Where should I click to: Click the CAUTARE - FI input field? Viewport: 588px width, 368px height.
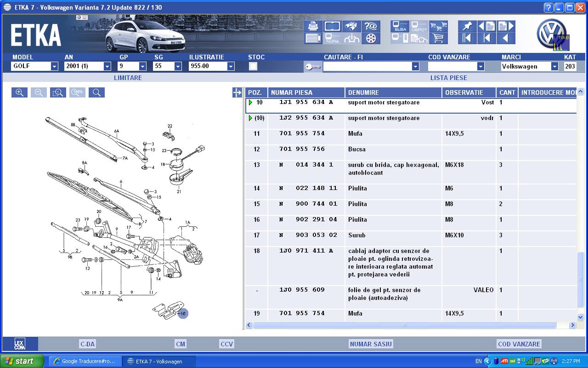(x=367, y=67)
